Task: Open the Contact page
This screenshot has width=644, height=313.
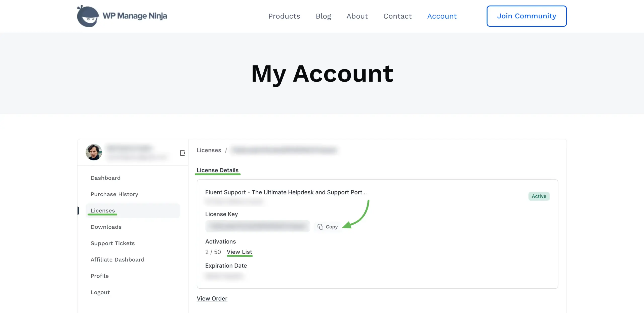Action: pyautogui.click(x=397, y=16)
